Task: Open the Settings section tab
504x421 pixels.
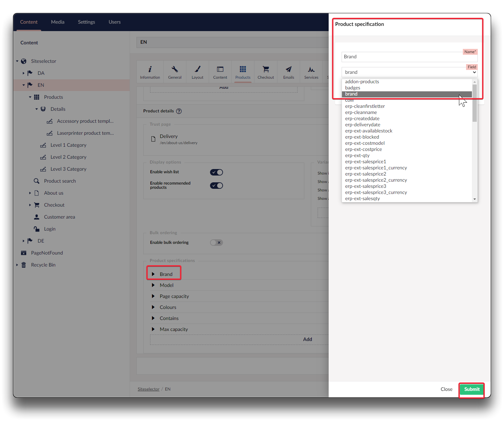Action: point(86,22)
